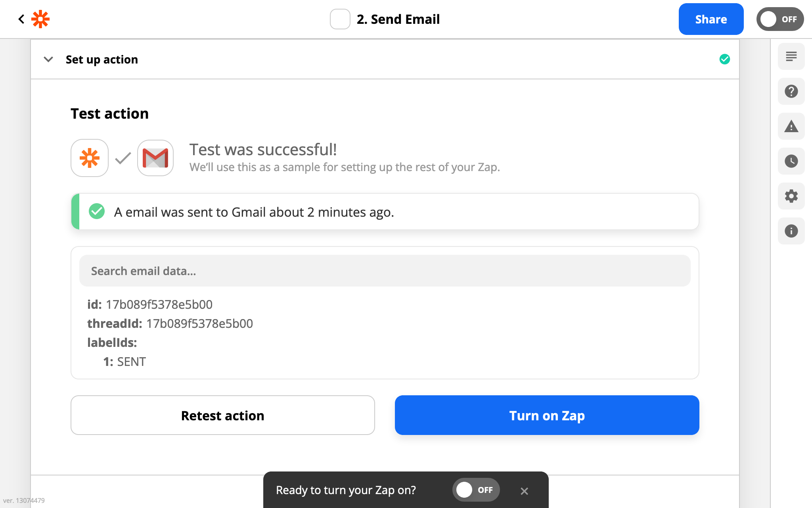Click the Search email data input field

(x=385, y=270)
